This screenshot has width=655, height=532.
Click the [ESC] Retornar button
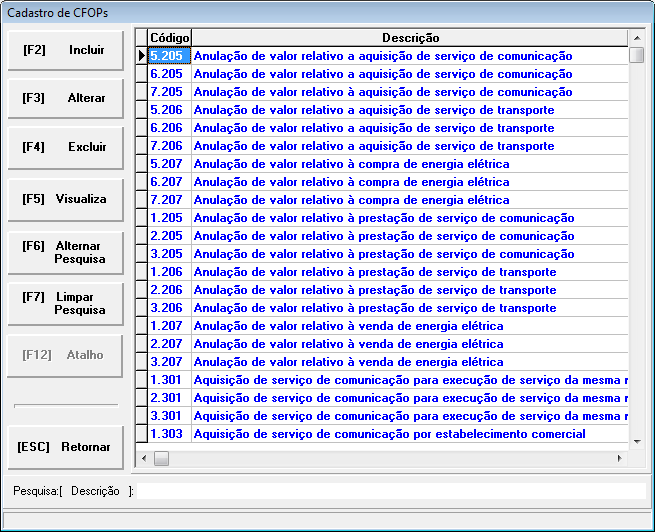point(65,447)
